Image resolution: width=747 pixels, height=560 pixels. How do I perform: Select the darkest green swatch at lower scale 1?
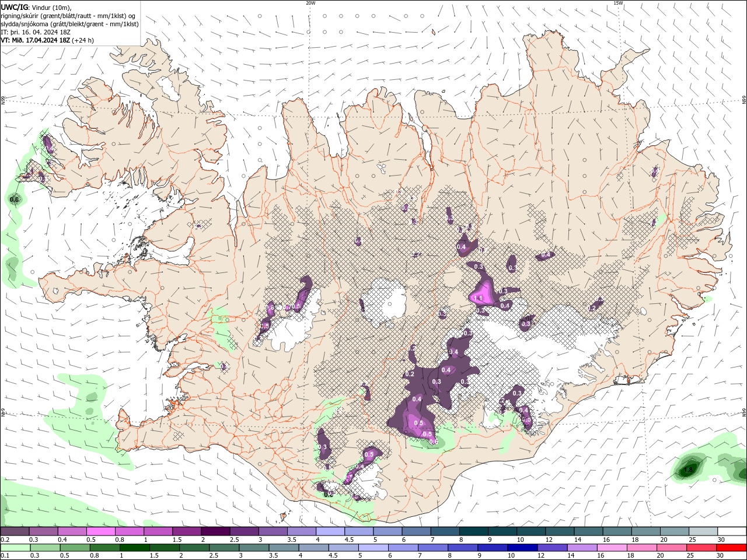(135, 548)
